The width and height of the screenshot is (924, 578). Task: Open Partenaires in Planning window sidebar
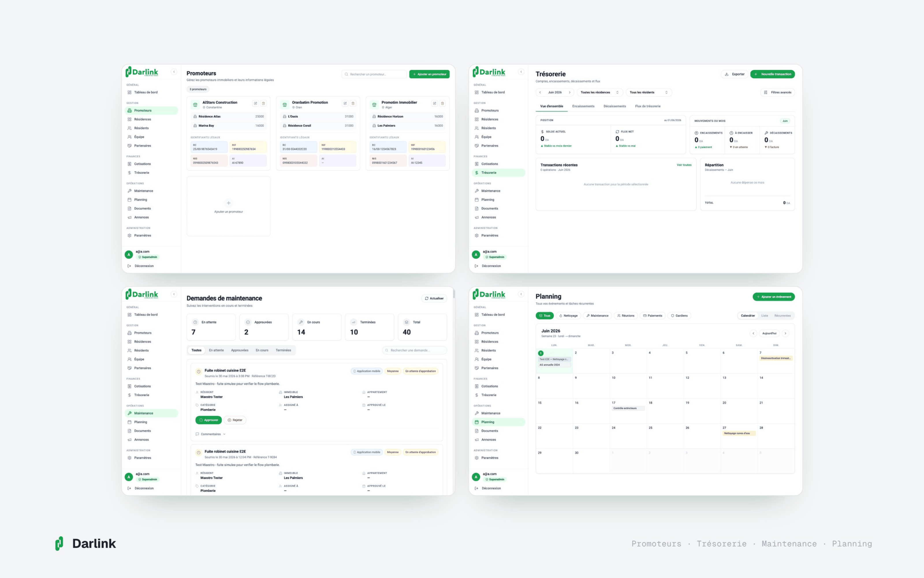pyautogui.click(x=498, y=368)
